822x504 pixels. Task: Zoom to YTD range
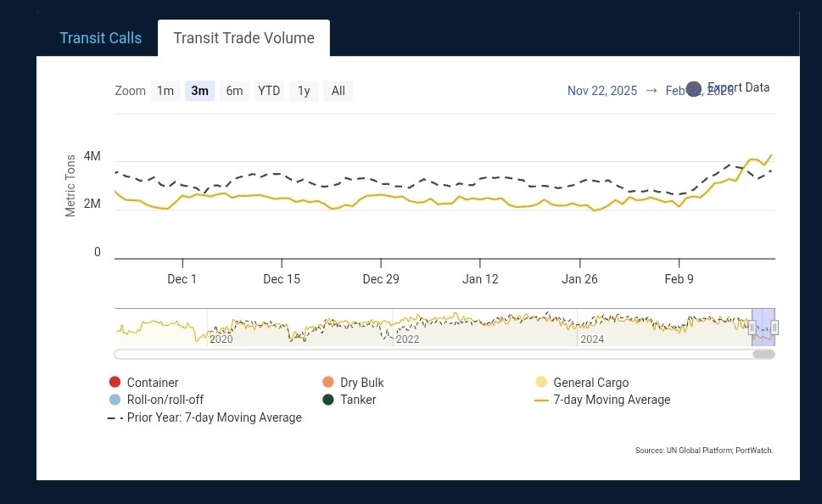tap(269, 91)
